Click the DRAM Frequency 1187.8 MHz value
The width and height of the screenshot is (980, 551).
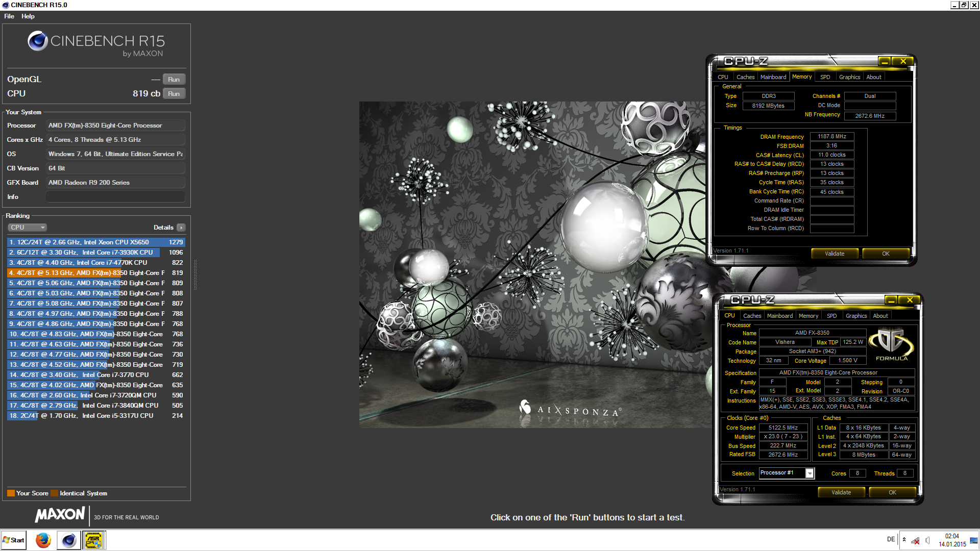832,137
